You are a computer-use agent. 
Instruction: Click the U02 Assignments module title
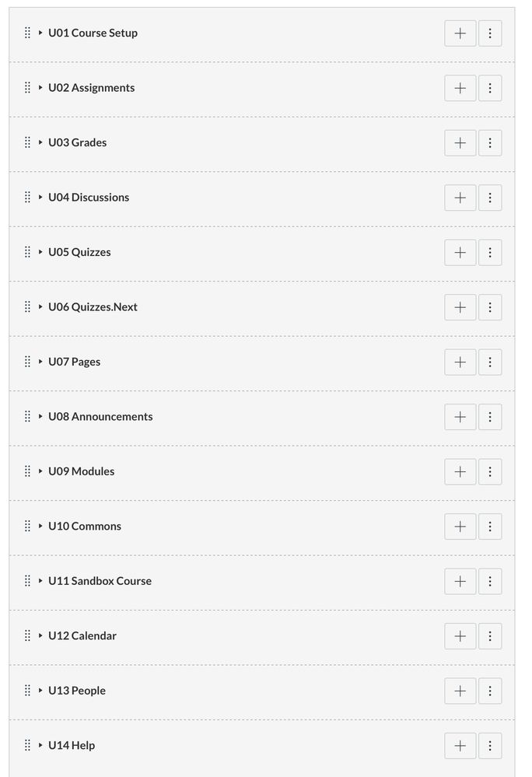pyautogui.click(x=91, y=88)
